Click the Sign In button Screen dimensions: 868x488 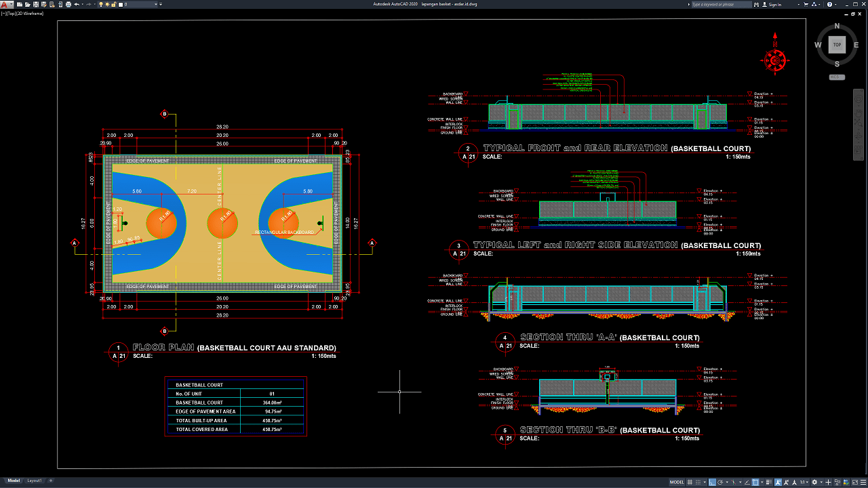click(774, 5)
